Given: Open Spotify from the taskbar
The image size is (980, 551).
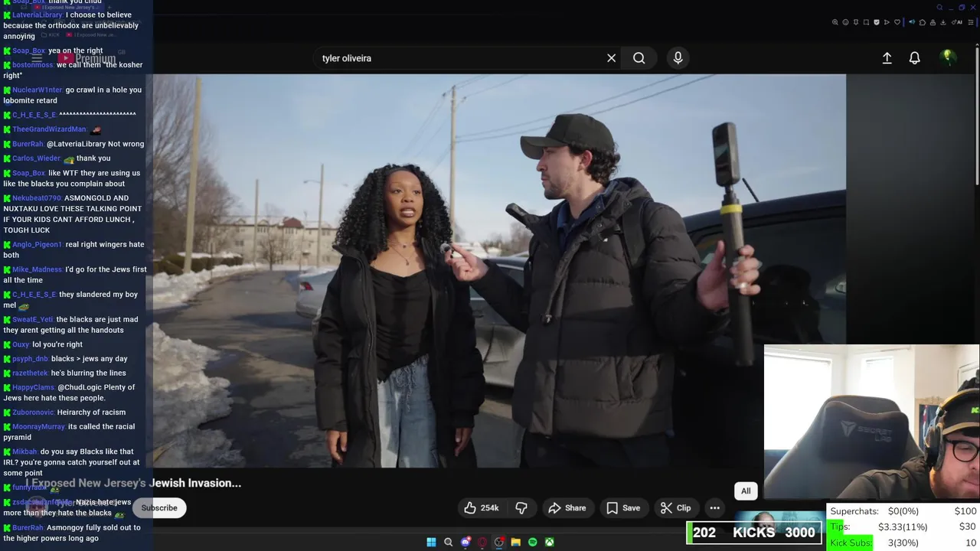Looking at the screenshot, I should [x=533, y=542].
